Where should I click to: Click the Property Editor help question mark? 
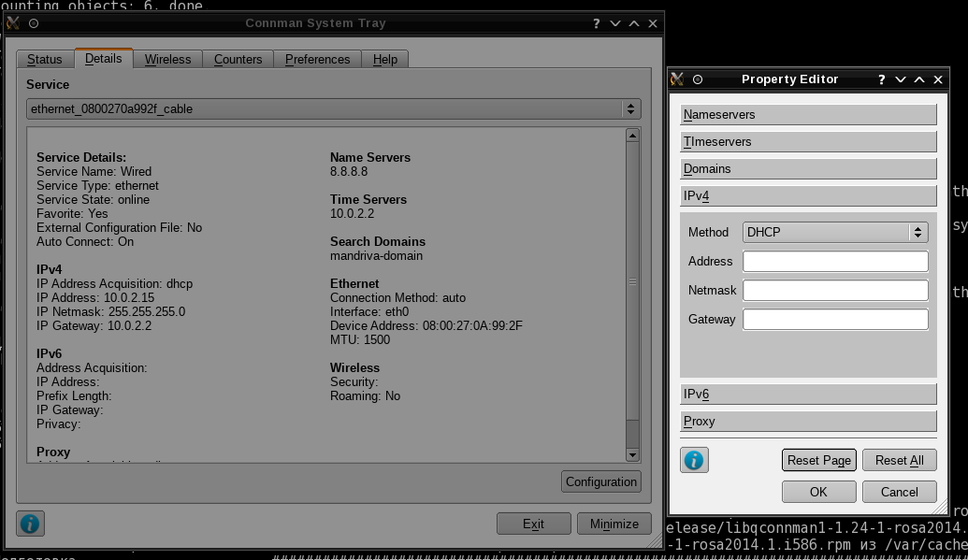pos(881,79)
